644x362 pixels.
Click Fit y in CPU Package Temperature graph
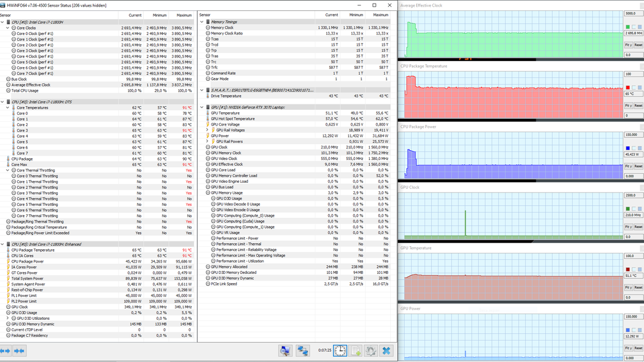pos(628,106)
